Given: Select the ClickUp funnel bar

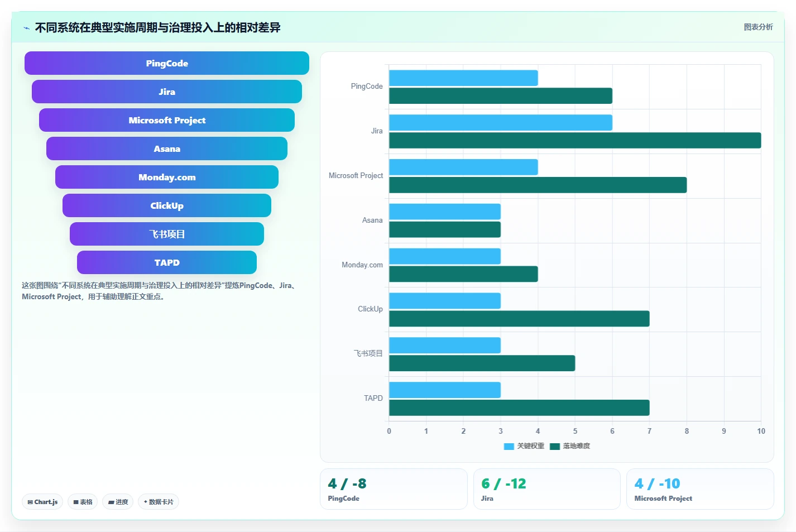Looking at the screenshot, I should tap(167, 205).
